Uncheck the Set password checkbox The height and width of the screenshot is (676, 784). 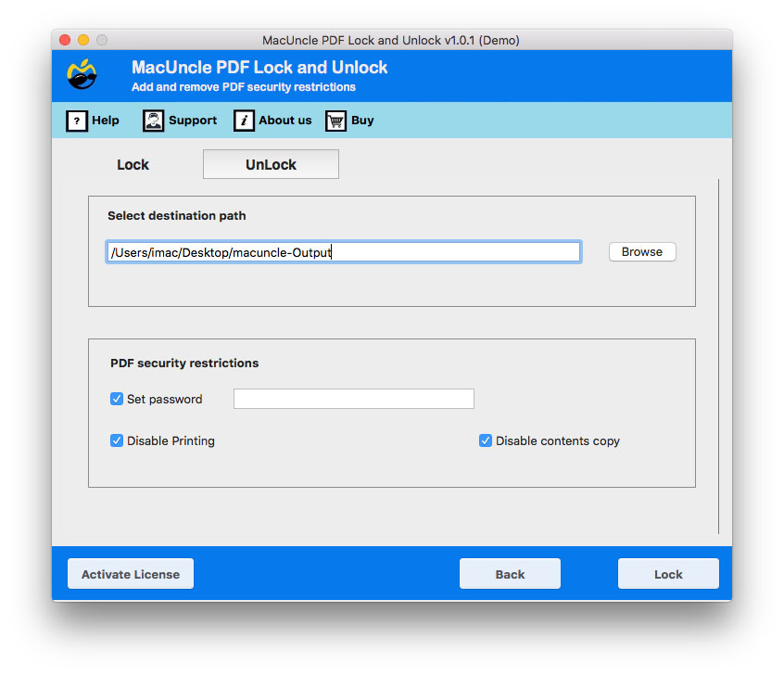(116, 399)
